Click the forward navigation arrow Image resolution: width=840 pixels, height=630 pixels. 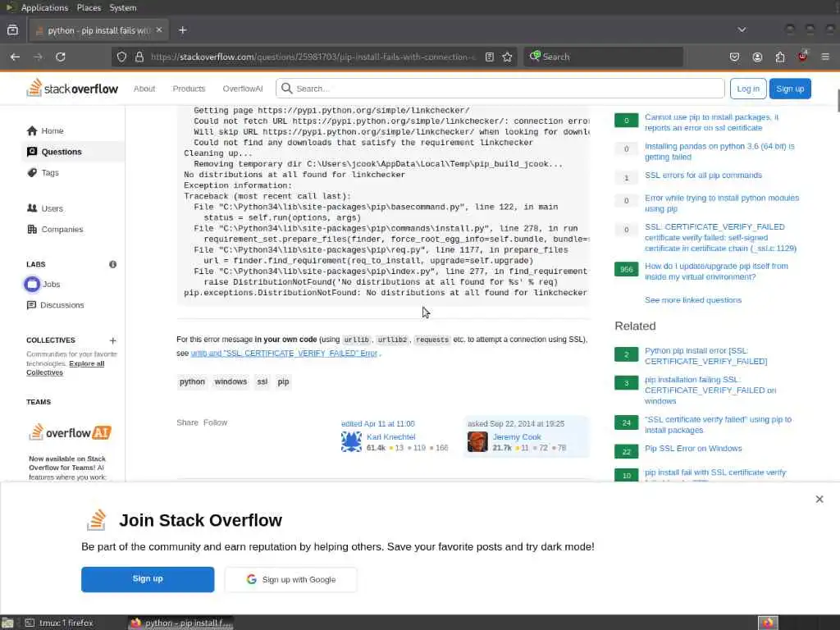(38, 57)
